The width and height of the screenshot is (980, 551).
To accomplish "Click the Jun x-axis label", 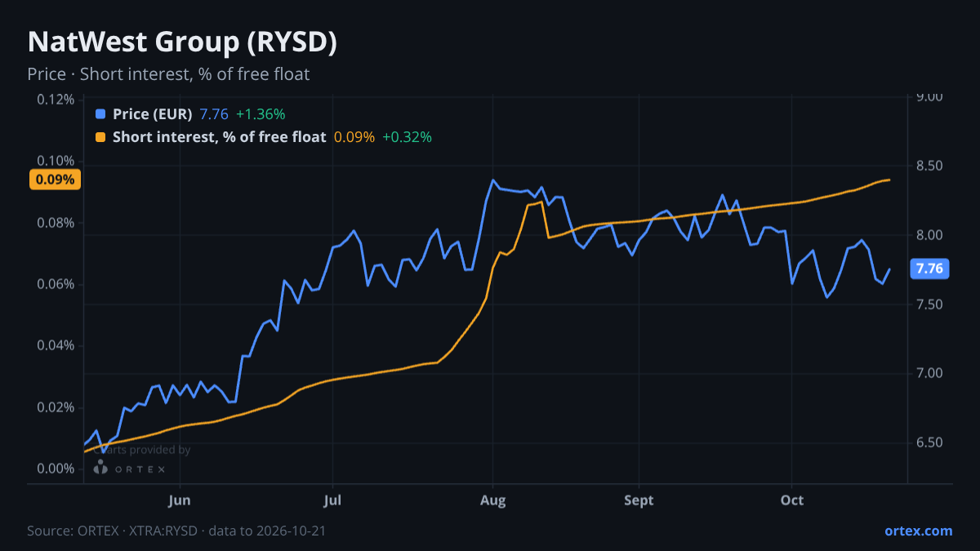I will (180, 500).
